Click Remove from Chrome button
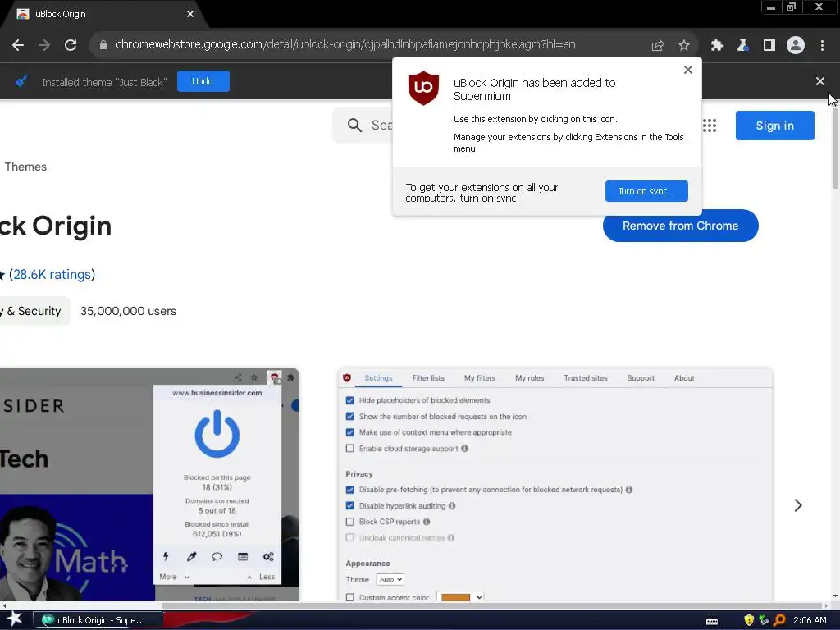The image size is (840, 630). [680, 226]
